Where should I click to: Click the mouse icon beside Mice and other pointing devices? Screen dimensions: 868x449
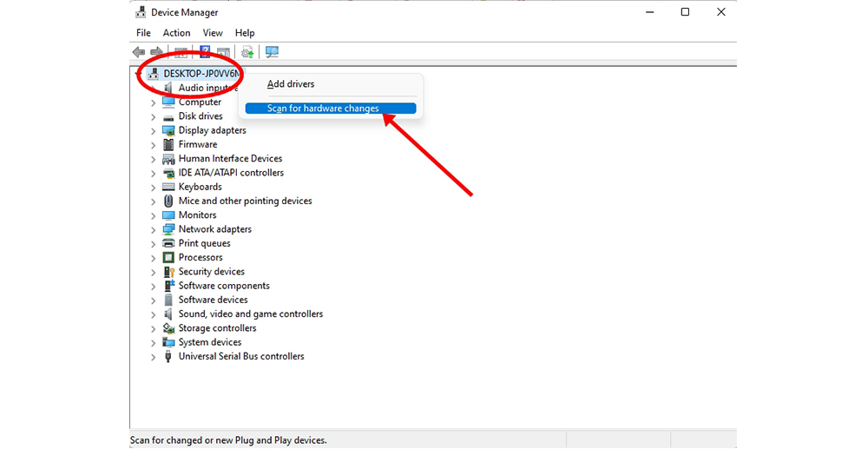(168, 201)
